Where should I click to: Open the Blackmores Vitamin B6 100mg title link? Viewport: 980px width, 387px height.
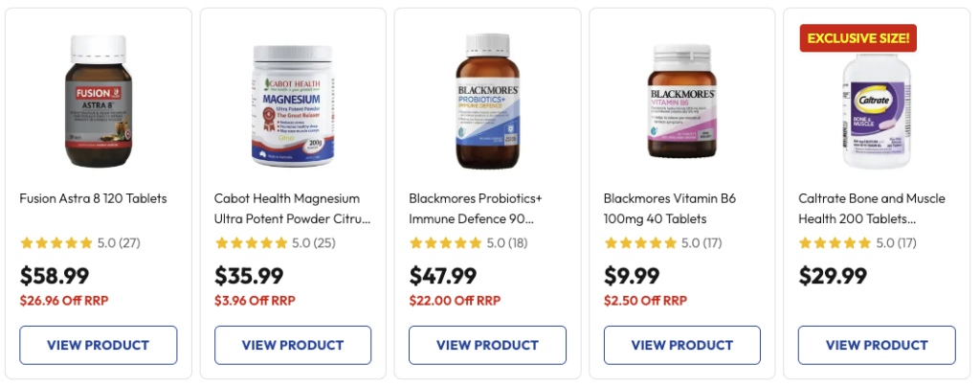click(x=669, y=208)
